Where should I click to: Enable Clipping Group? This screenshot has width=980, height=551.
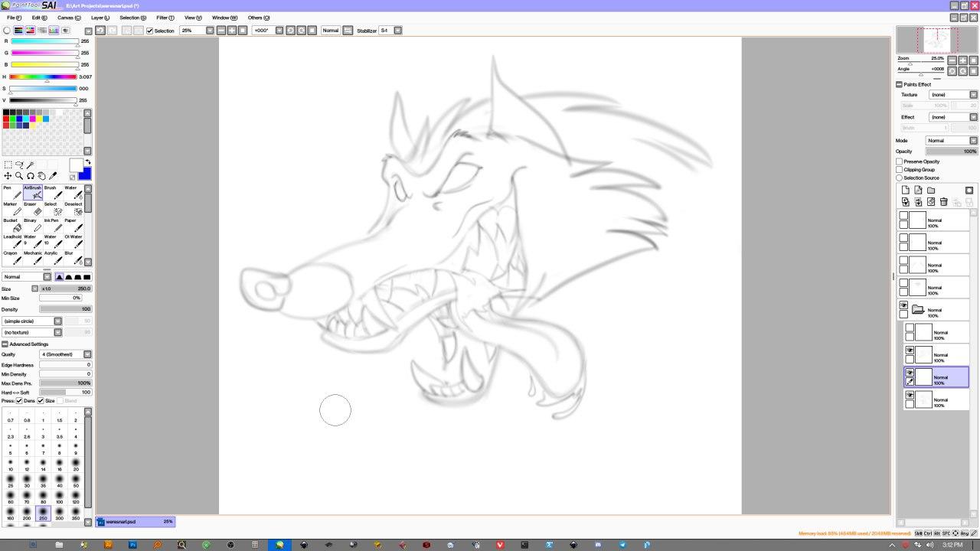[900, 170]
